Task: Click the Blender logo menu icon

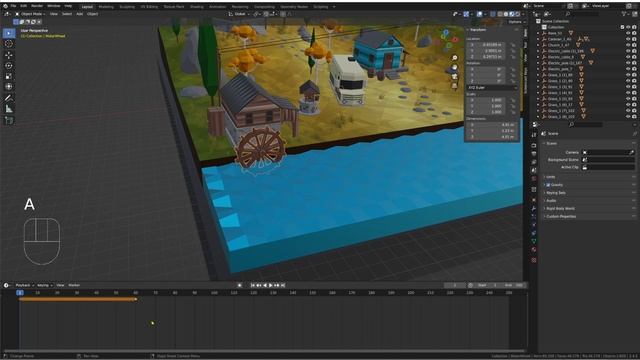Action: tap(5, 6)
